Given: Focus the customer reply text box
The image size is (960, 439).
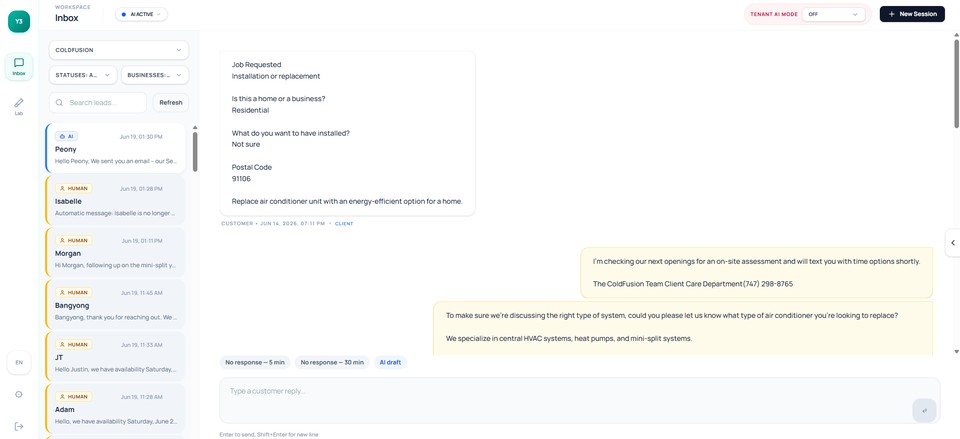Looking at the screenshot, I should (x=580, y=400).
